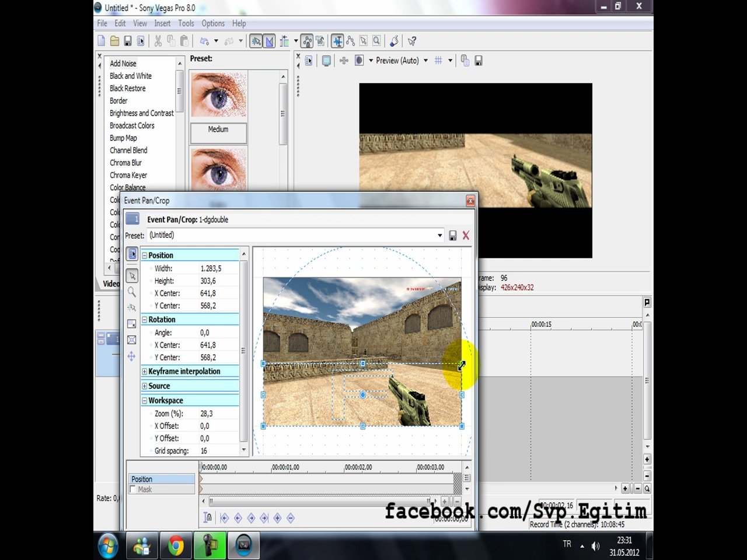
Task: Open the Tools menu
Action: tap(186, 23)
